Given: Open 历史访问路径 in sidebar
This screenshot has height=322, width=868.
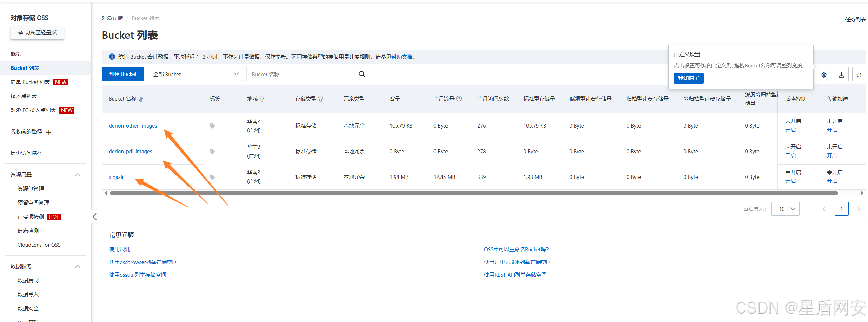Looking at the screenshot, I should 26,153.
